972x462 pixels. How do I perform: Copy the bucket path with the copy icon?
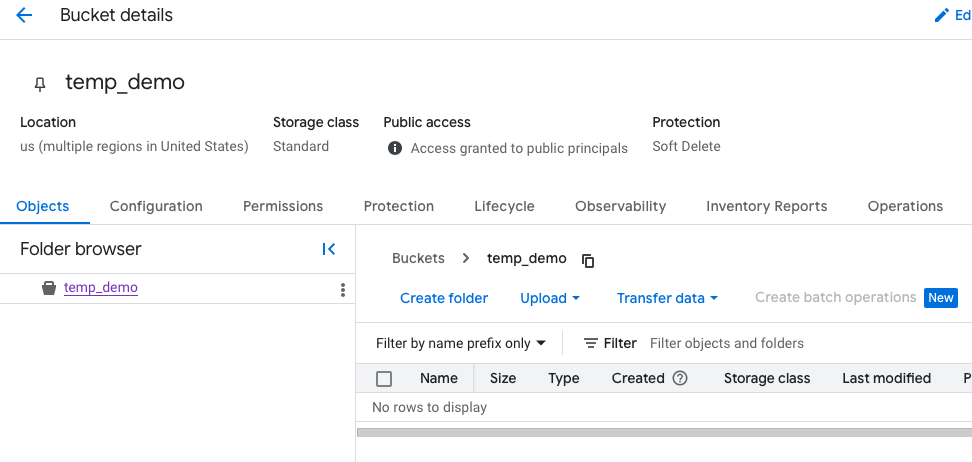pos(588,261)
